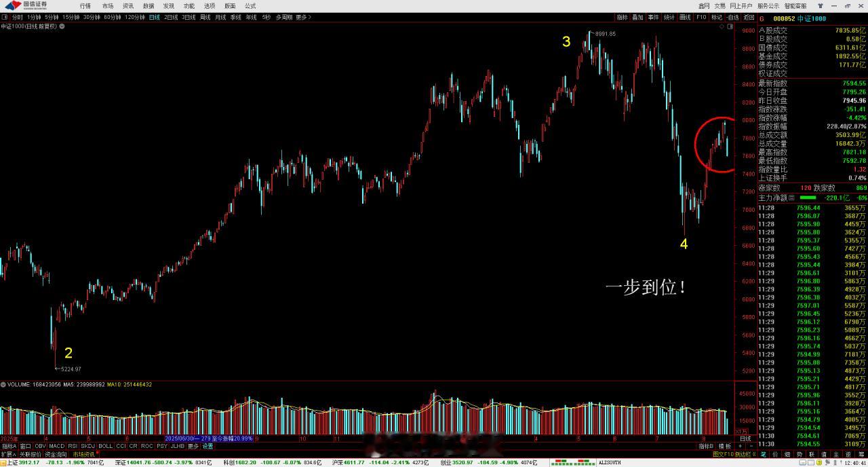This screenshot has width=868, height=467.
Task: Open the 服务公示 link
Action: (x=768, y=5)
